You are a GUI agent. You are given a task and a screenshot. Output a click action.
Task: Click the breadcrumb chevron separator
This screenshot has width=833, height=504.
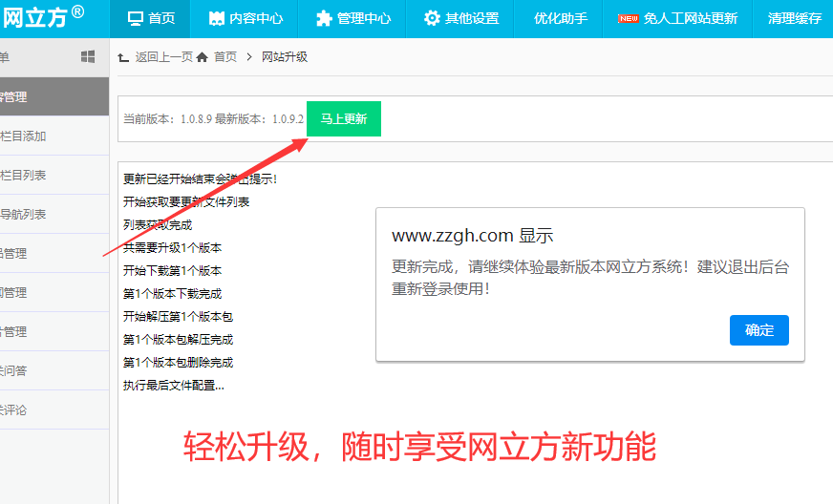[x=249, y=57]
